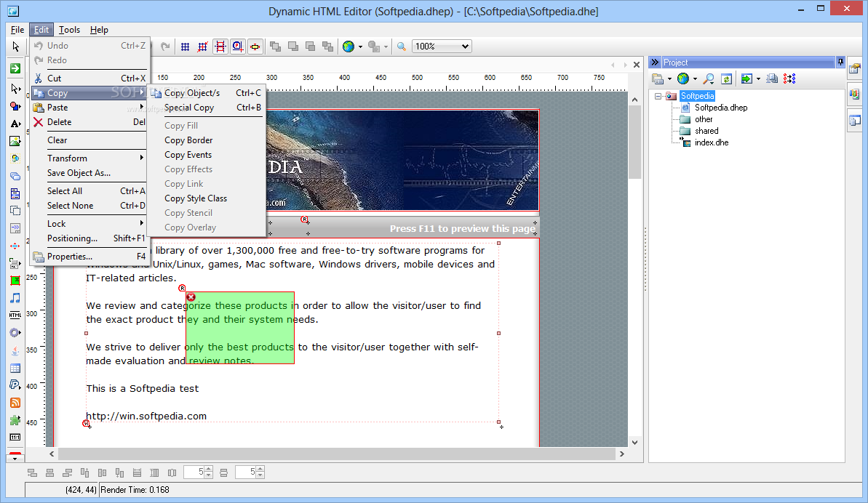This screenshot has height=503, width=868.
Task: Click Positioning... in Edit menu
Action: pyautogui.click(x=89, y=238)
